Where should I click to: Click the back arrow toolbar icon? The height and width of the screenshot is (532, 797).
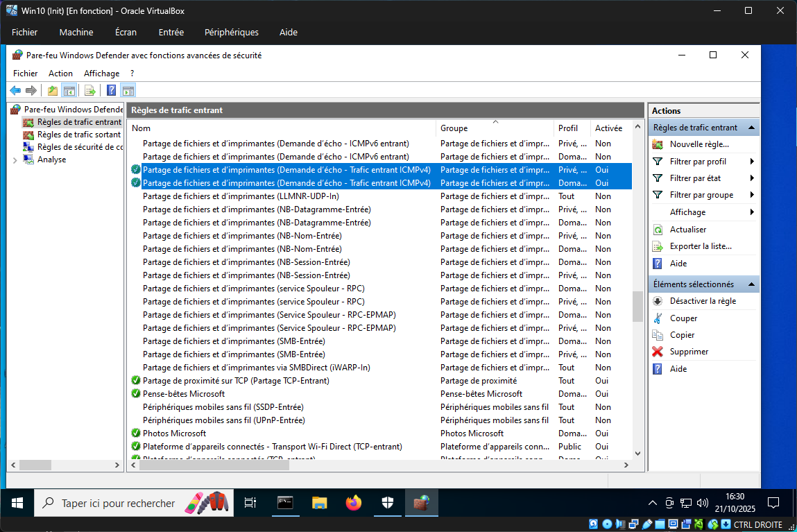click(x=15, y=90)
